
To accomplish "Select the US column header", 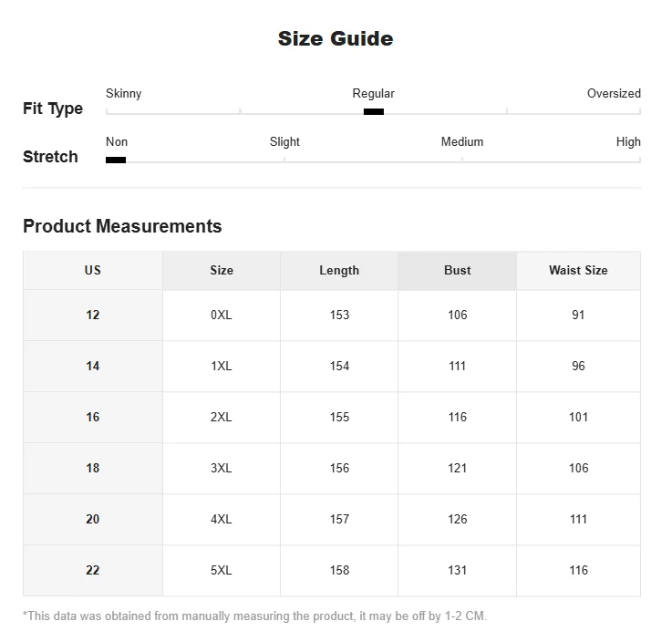I will point(93,271).
